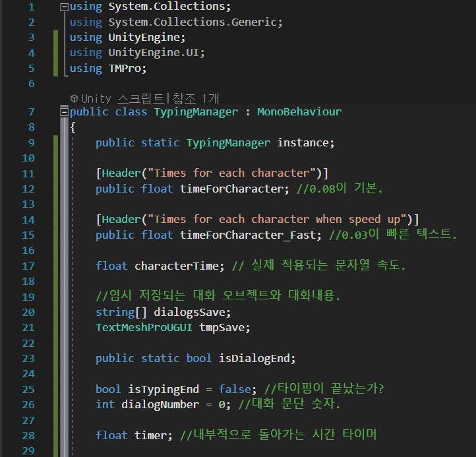476x457 pixels.
Task: Click the 'MonoBehaviour' base class name
Action: [299, 112]
